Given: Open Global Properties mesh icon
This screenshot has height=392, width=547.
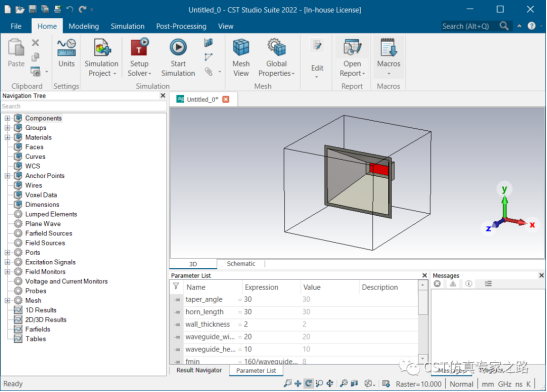Looking at the screenshot, I should [x=276, y=47].
